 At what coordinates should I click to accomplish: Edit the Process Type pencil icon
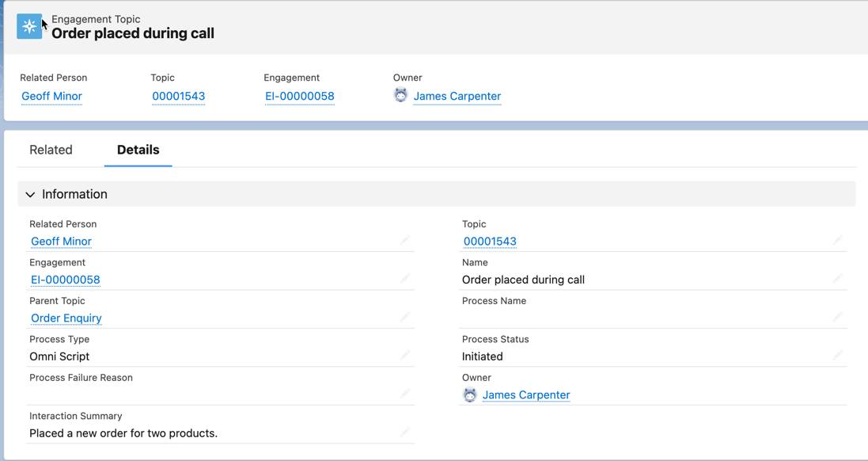(404, 355)
